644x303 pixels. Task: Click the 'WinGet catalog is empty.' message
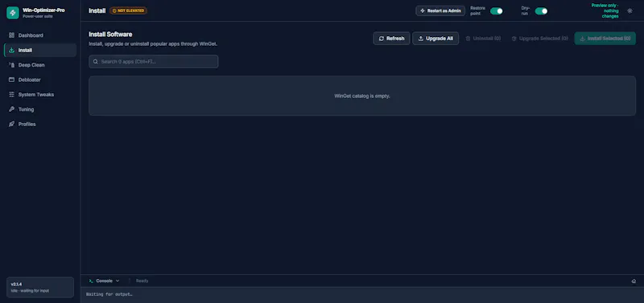point(362,96)
